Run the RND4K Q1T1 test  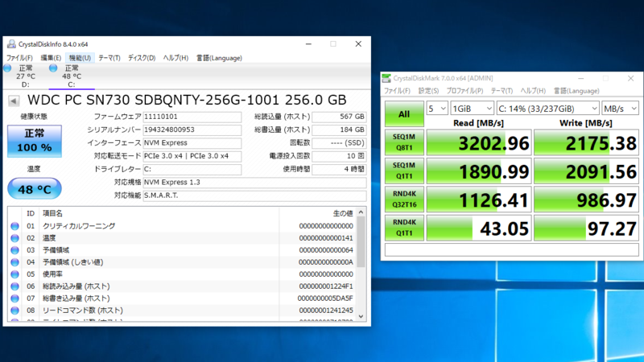point(404,228)
